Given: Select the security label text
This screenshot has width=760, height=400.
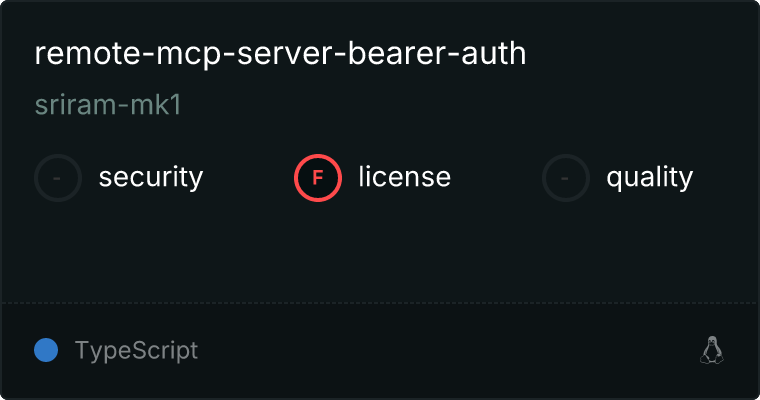Looking at the screenshot, I should pyautogui.click(x=151, y=177).
